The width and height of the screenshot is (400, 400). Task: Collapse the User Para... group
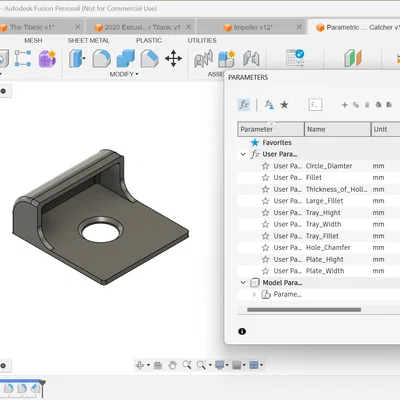click(243, 154)
